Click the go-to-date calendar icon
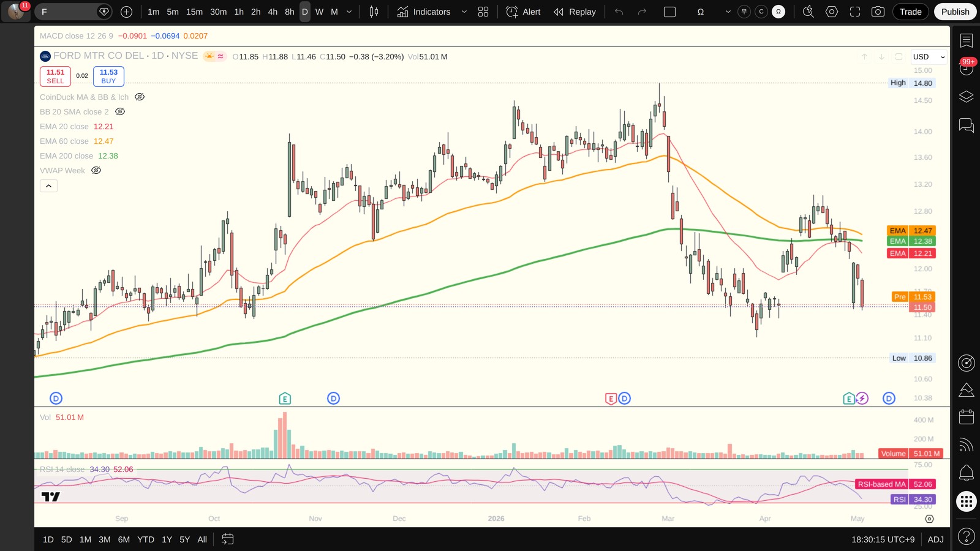The height and width of the screenshot is (551, 980). pos(227,539)
